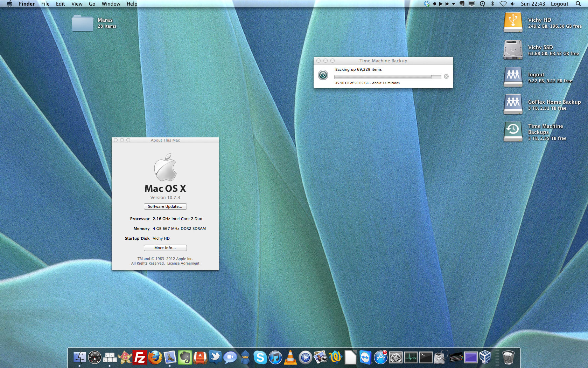Open the Window menu
The width and height of the screenshot is (588, 368).
click(111, 4)
